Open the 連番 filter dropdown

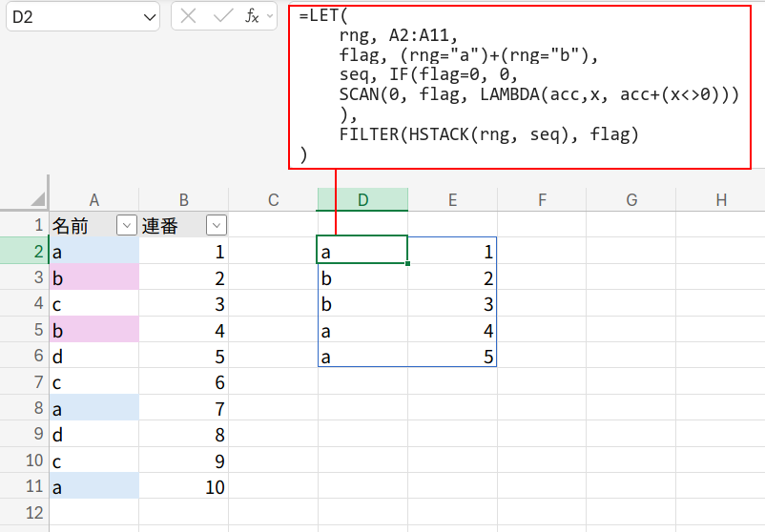click(x=217, y=226)
